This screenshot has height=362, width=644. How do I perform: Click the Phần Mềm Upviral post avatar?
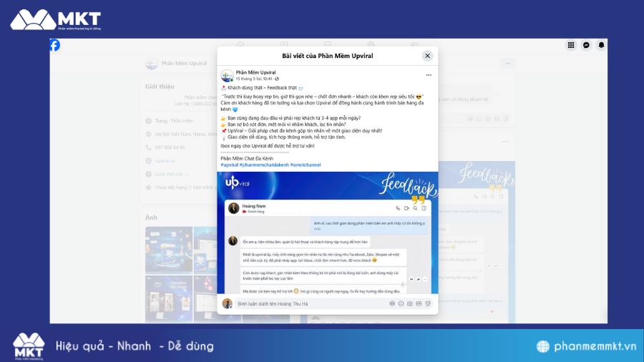227,76
